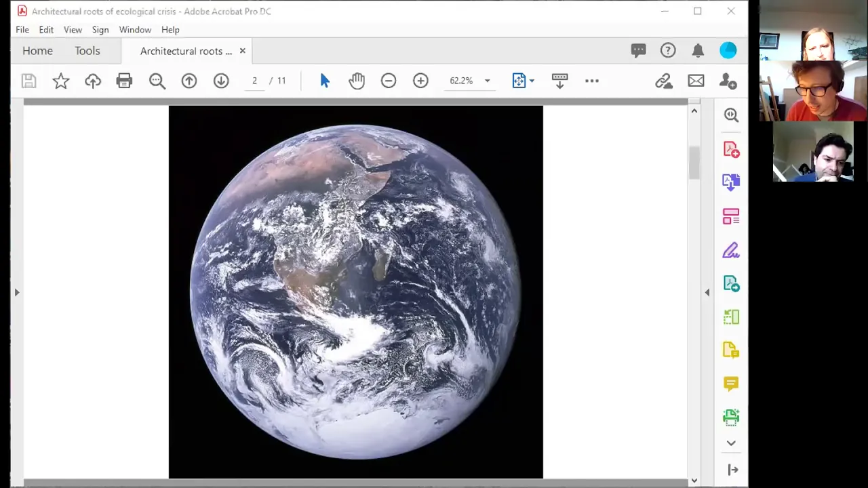Star this file with the bookmark icon
Viewport: 868px width, 488px height.
61,81
